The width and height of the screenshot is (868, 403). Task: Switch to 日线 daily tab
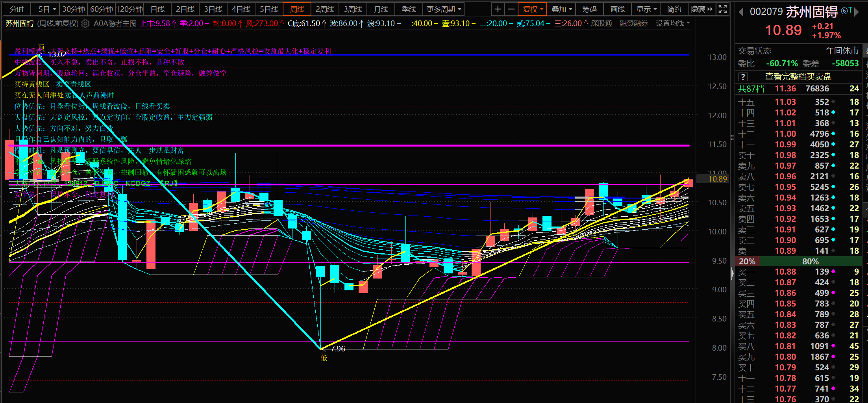tap(157, 9)
